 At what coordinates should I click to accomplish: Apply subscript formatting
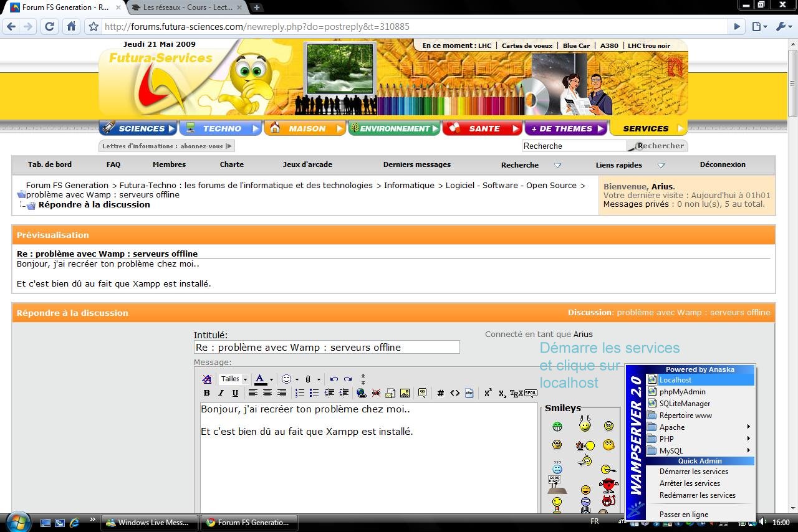click(x=502, y=393)
